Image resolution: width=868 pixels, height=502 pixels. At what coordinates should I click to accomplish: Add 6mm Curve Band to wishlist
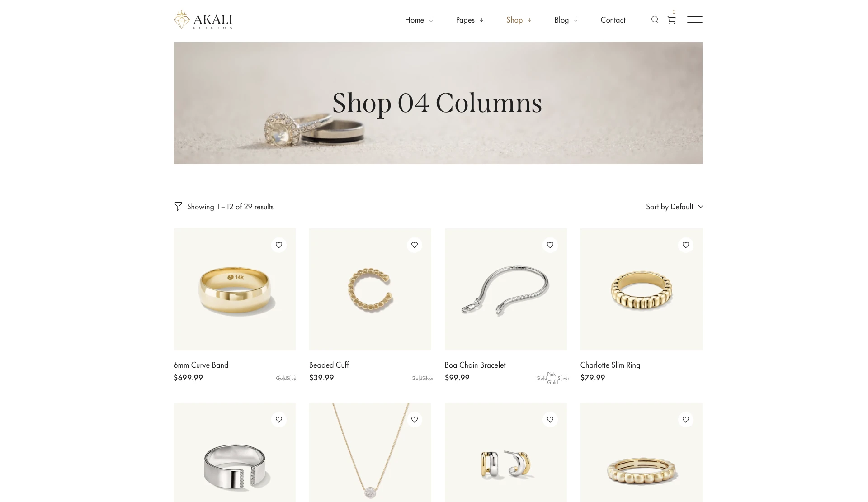click(279, 245)
